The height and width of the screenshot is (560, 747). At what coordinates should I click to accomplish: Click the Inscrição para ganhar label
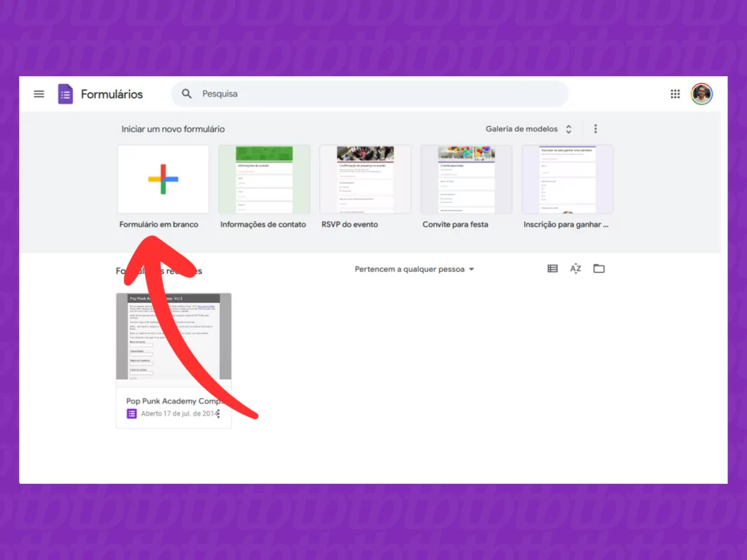coord(565,224)
